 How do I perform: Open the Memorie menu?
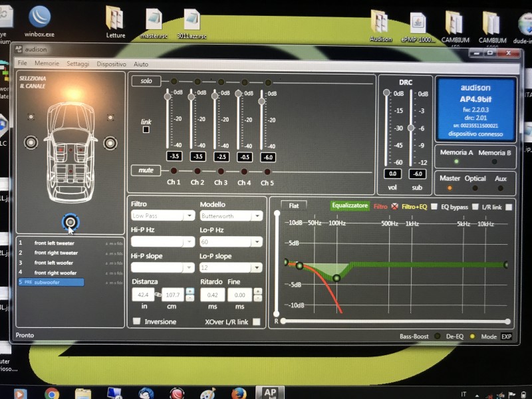point(47,63)
